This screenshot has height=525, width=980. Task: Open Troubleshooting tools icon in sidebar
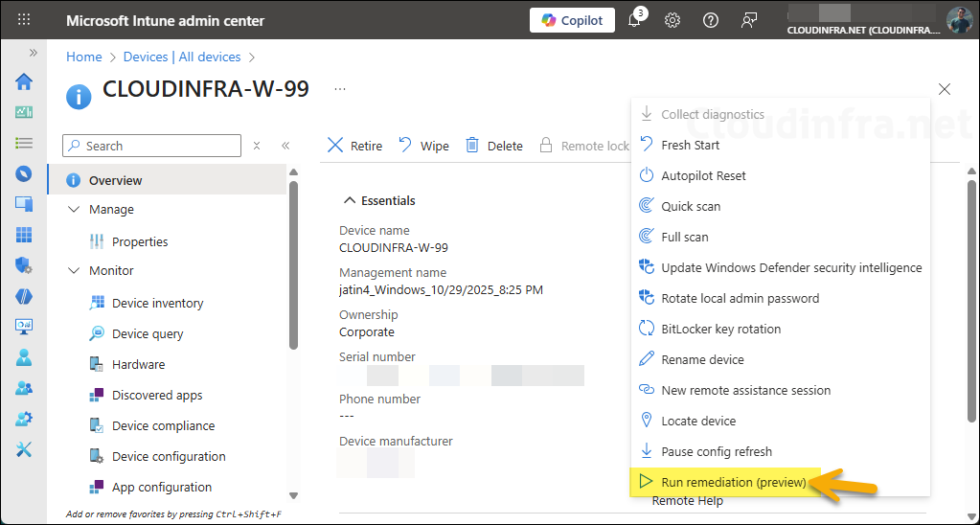point(24,449)
